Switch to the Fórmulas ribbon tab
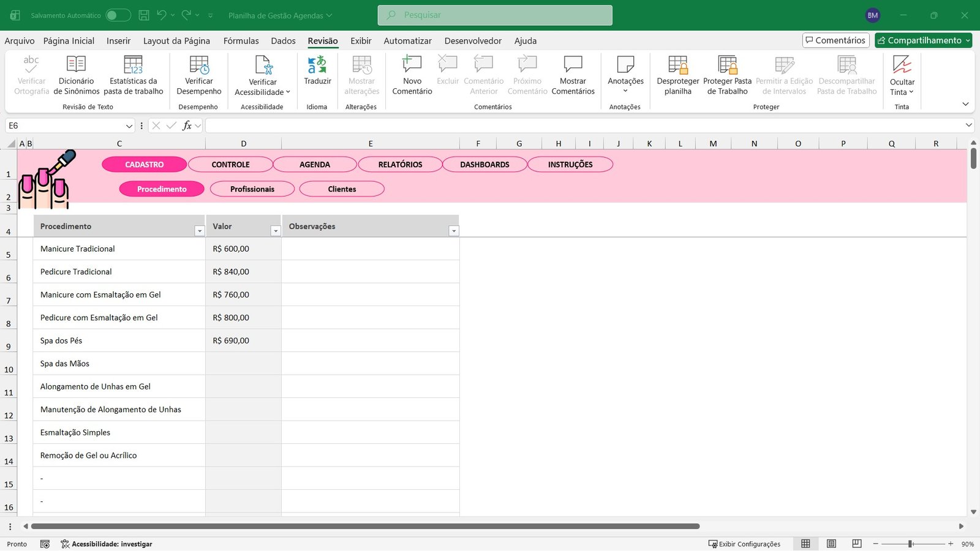 (x=241, y=40)
